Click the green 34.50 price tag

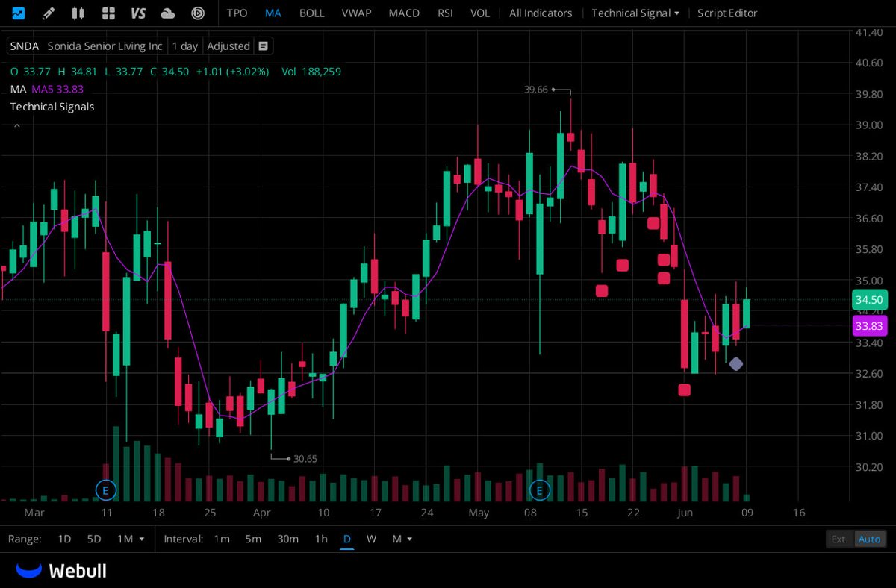point(869,299)
